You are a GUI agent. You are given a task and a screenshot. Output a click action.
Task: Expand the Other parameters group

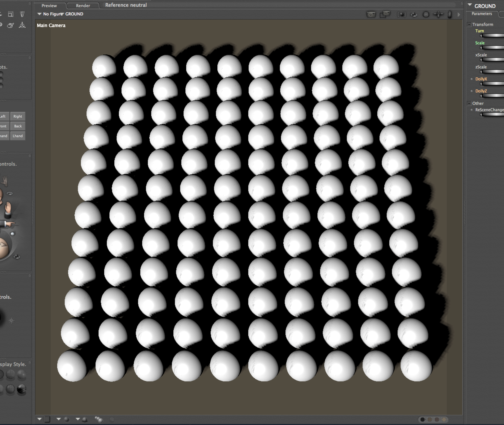coord(469,103)
